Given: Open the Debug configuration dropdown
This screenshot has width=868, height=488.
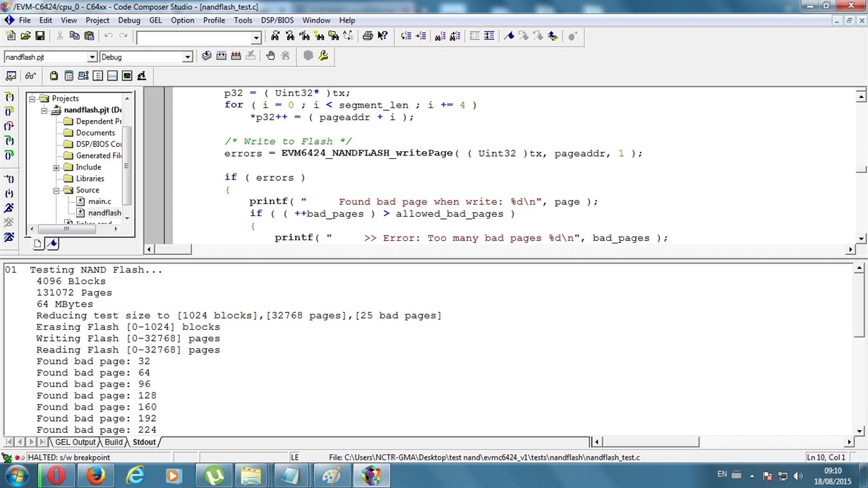Looking at the screenshot, I should (x=187, y=56).
